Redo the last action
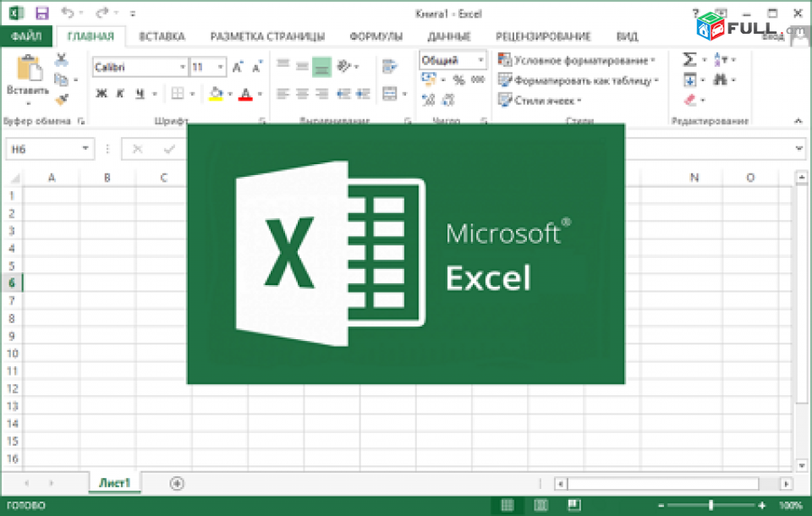 pos(102,13)
